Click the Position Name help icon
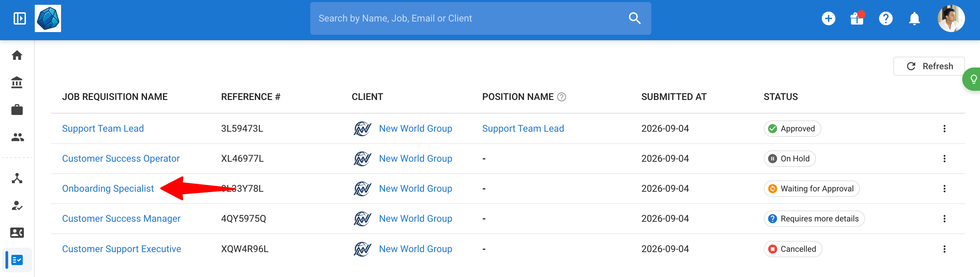Viewport: 980px width, 277px height. click(562, 97)
